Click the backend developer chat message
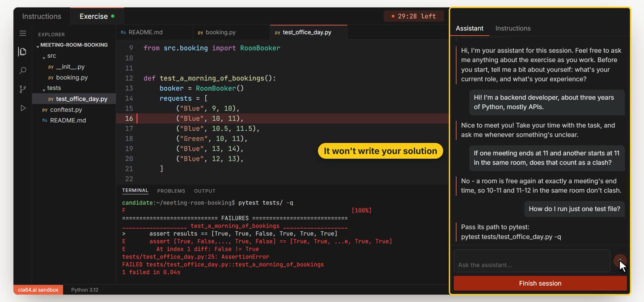The width and height of the screenshot is (644, 302). [547, 102]
